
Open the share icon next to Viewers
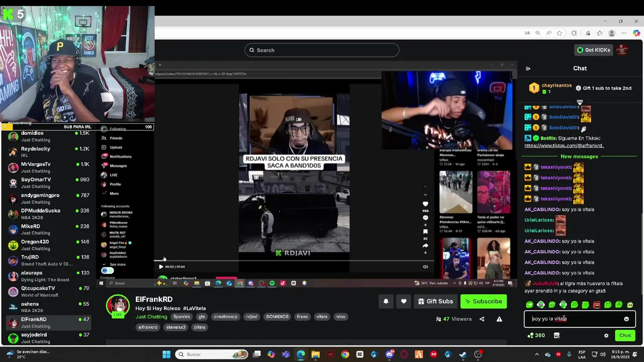point(482,319)
